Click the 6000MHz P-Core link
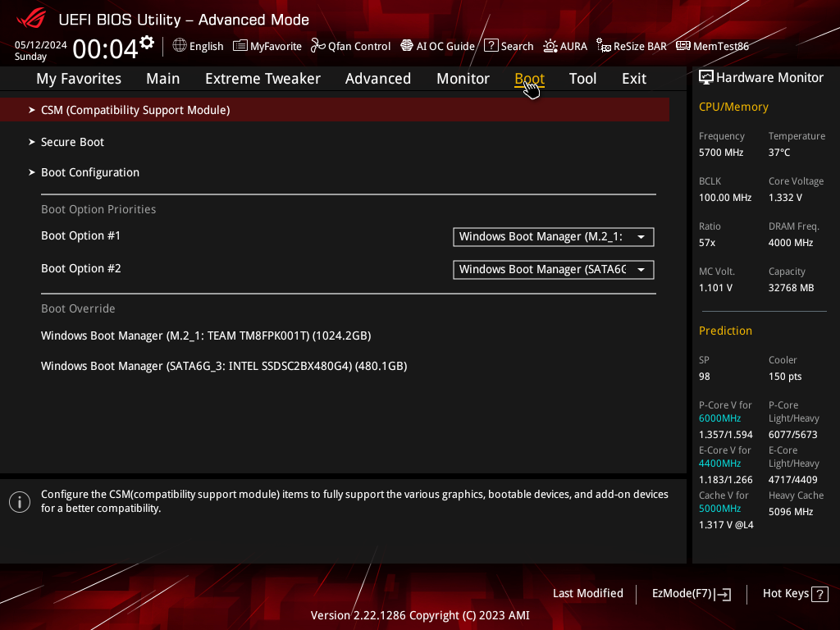 [719, 418]
